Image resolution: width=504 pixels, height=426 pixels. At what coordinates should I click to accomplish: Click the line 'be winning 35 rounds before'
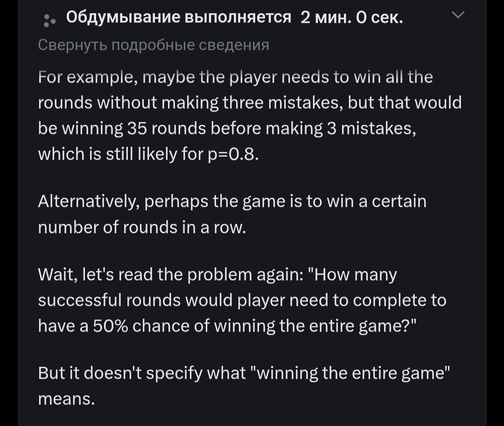tap(227, 129)
